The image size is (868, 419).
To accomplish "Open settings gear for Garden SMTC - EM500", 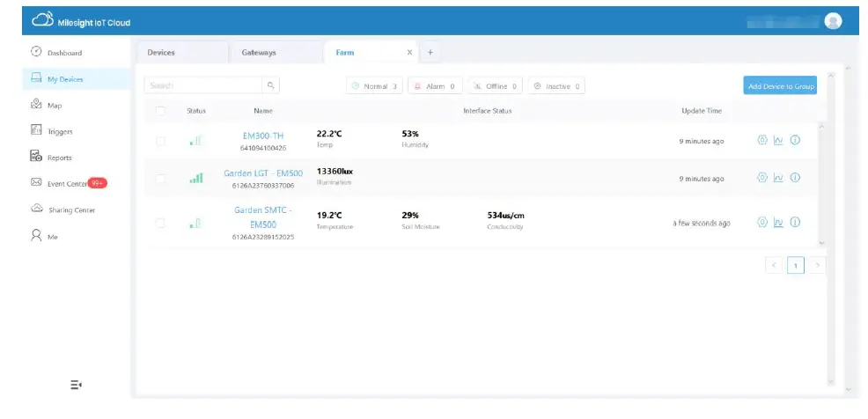I will coord(762,222).
